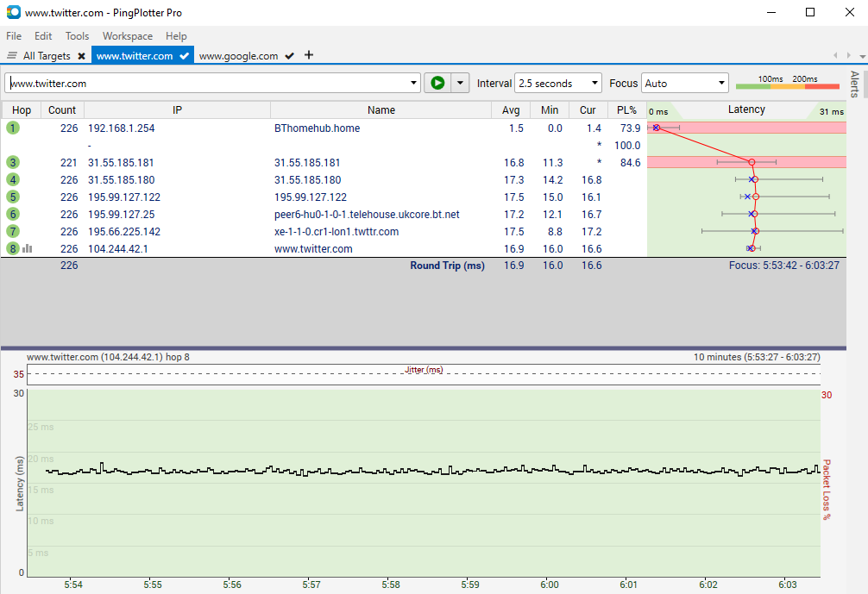
Task: Click the green start trace play button
Action: tap(437, 83)
